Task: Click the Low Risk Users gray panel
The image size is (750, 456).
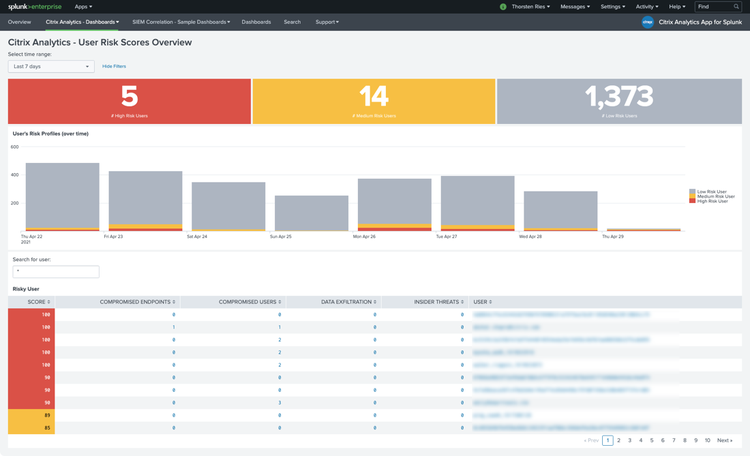Action: (x=619, y=101)
